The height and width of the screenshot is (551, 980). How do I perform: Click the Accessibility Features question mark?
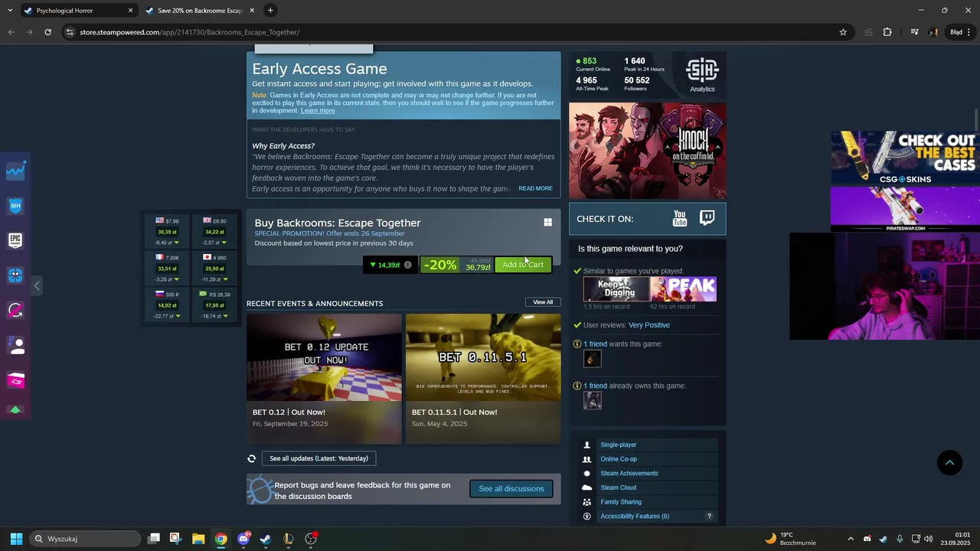pyautogui.click(x=709, y=517)
